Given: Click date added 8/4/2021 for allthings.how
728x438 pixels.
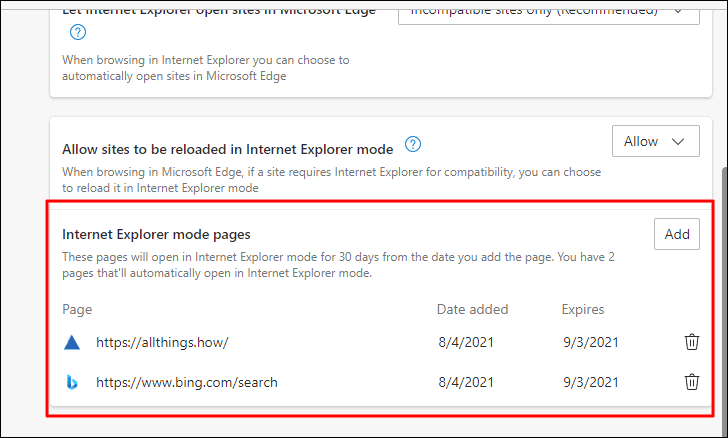Looking at the screenshot, I should [466, 342].
